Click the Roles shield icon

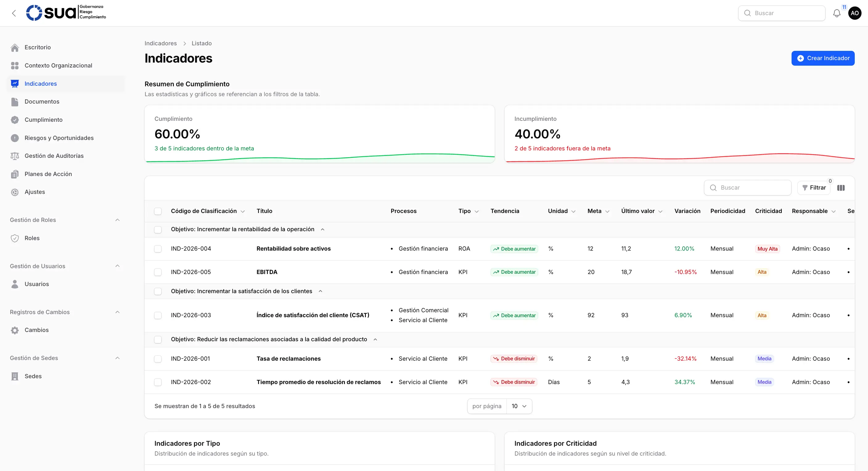click(x=15, y=238)
